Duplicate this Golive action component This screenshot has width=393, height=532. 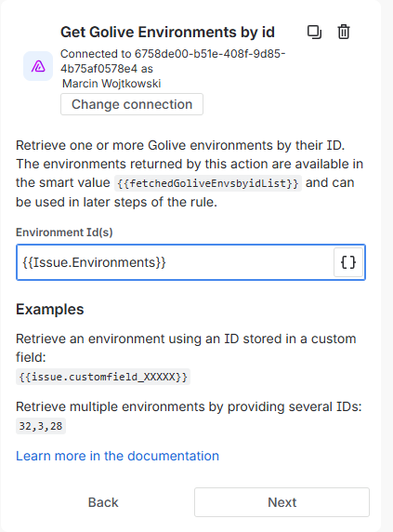click(314, 33)
